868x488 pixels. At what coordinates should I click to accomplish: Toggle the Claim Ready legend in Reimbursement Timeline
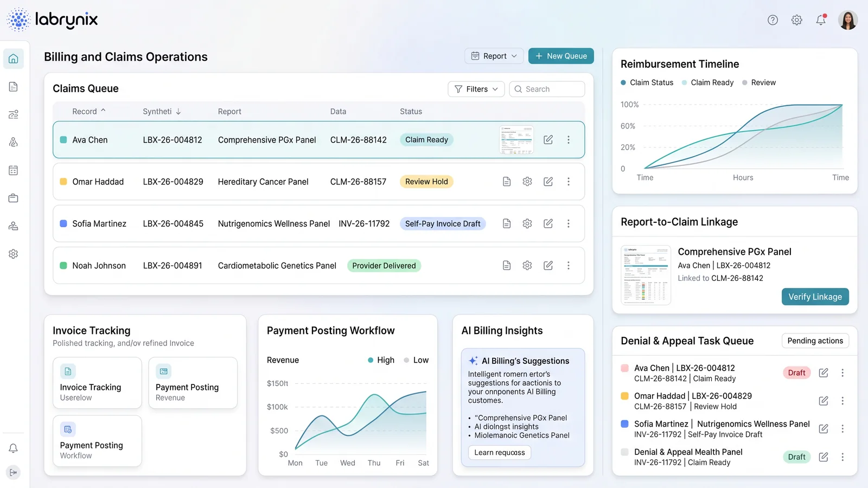point(707,82)
